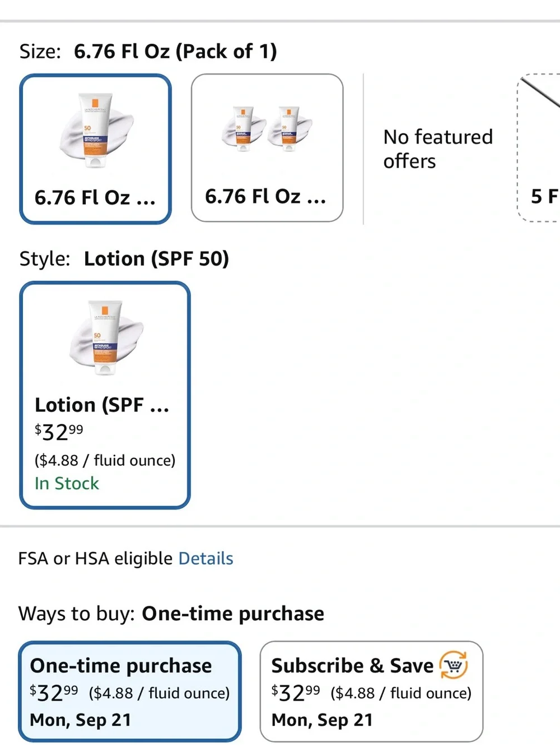Choose Subscribe & Save buying option
Image resolution: width=560 pixels, height=747 pixels.
pos(371,692)
